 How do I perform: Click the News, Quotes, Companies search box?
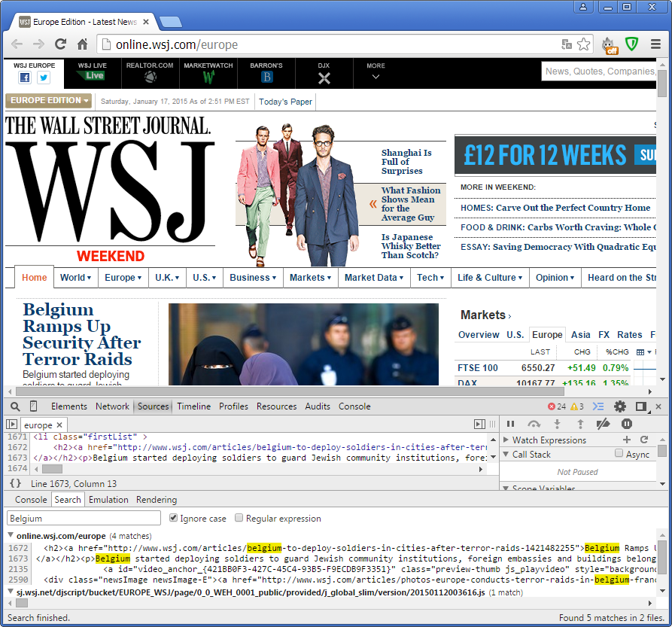(x=599, y=72)
